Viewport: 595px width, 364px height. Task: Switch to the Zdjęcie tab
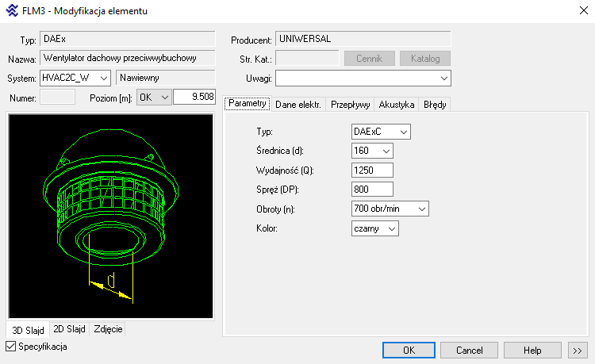coord(108,329)
